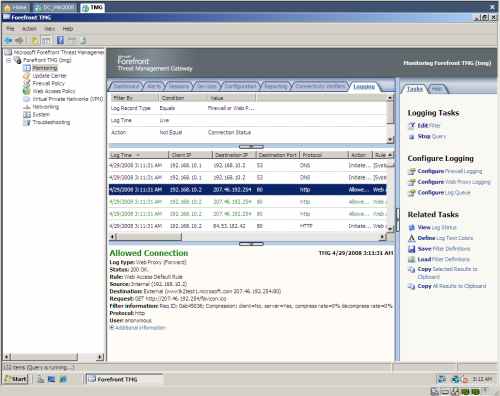Viewport: 500px width, 396px height.
Task: Click the Edit Filter funnel icon
Action: (412, 126)
